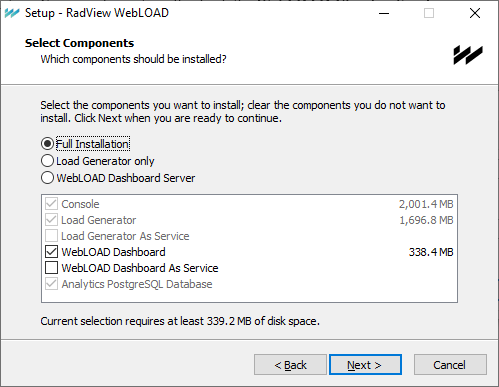Click the greyed-out Console checkbox

[51, 204]
